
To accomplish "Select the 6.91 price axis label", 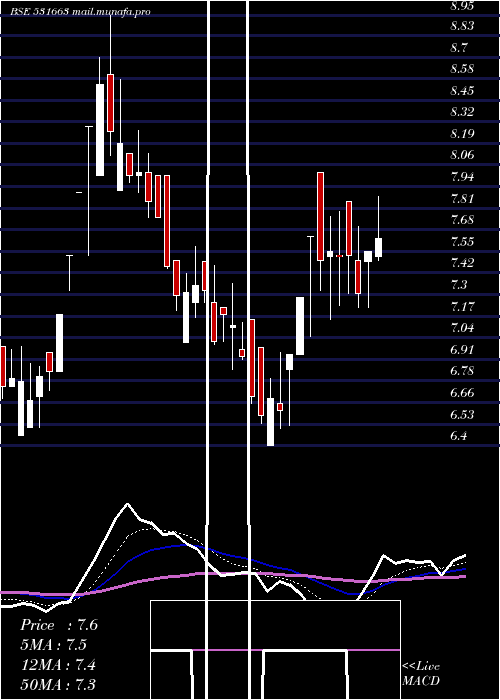I will pos(462,349).
